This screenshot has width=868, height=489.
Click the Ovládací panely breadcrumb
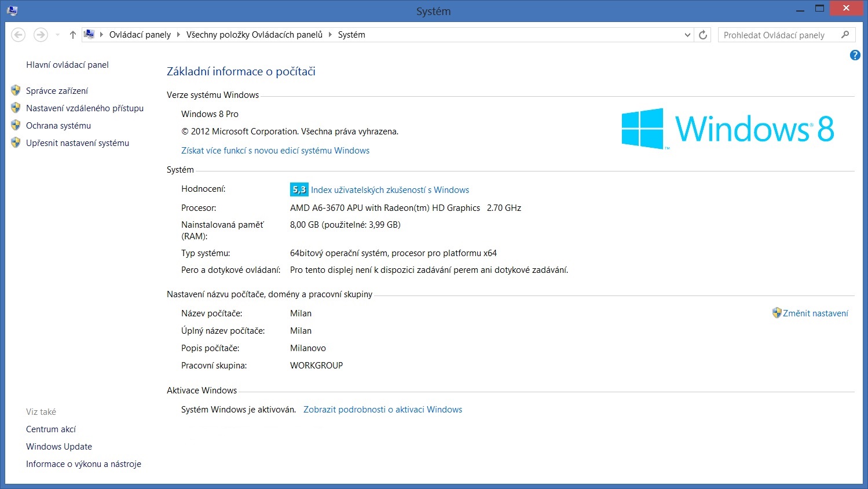140,35
